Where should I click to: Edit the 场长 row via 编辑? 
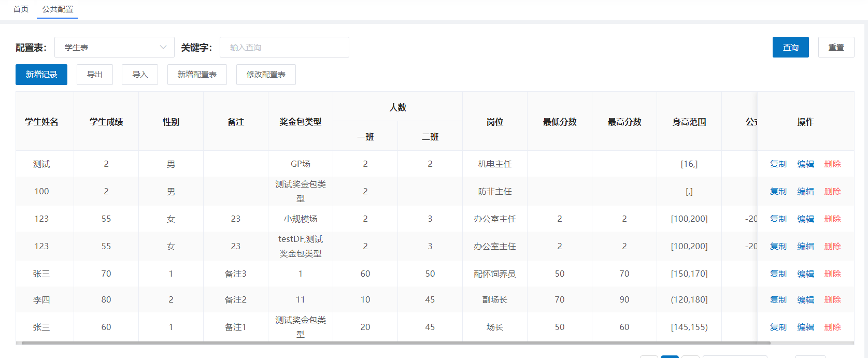(x=805, y=327)
